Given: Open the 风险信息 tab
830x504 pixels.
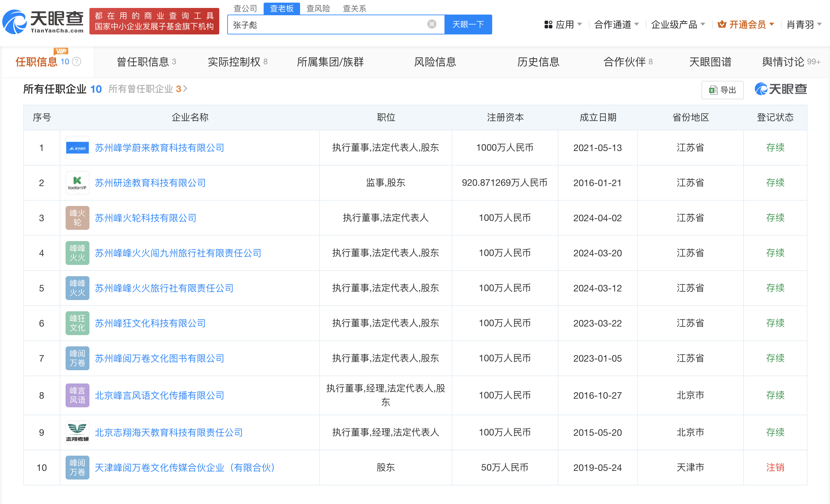Looking at the screenshot, I should (435, 62).
